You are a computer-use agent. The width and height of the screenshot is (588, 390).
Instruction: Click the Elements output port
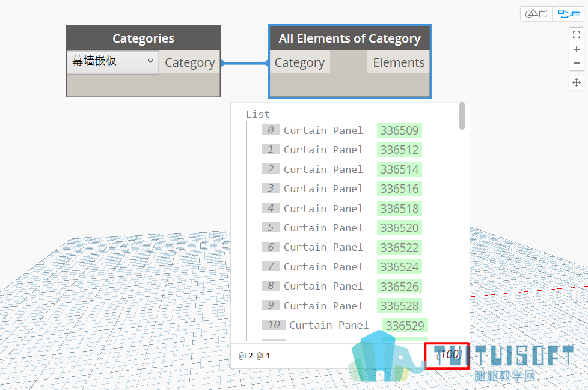[x=399, y=62]
